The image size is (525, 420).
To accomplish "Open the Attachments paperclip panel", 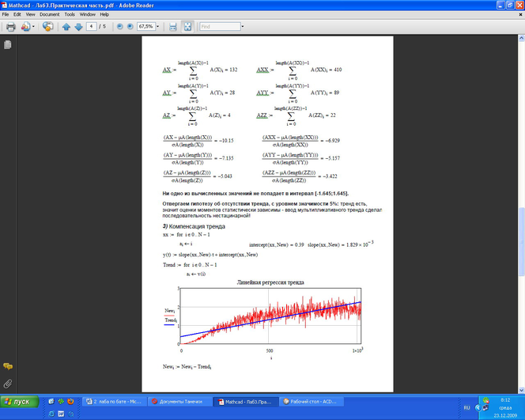I will 7,384.
